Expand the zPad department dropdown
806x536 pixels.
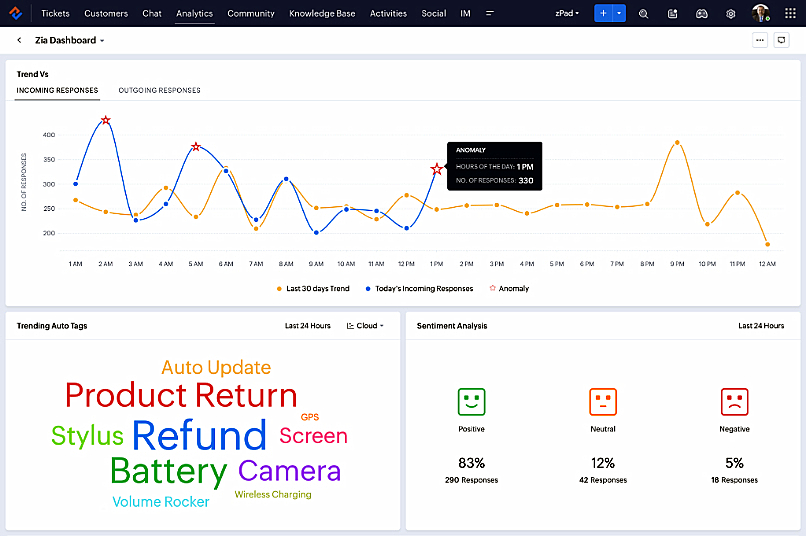coord(567,14)
